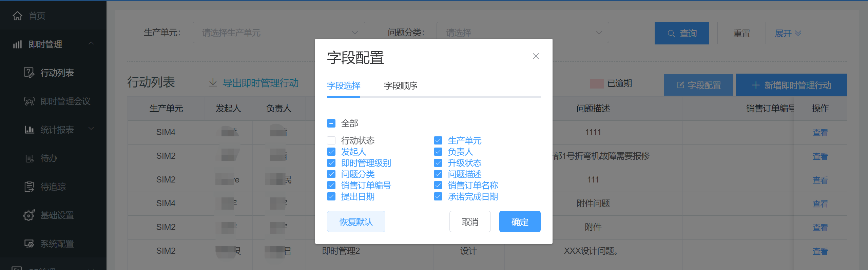Click the 即时管理 bar chart icon
This screenshot has width=868, height=270.
(x=17, y=44)
